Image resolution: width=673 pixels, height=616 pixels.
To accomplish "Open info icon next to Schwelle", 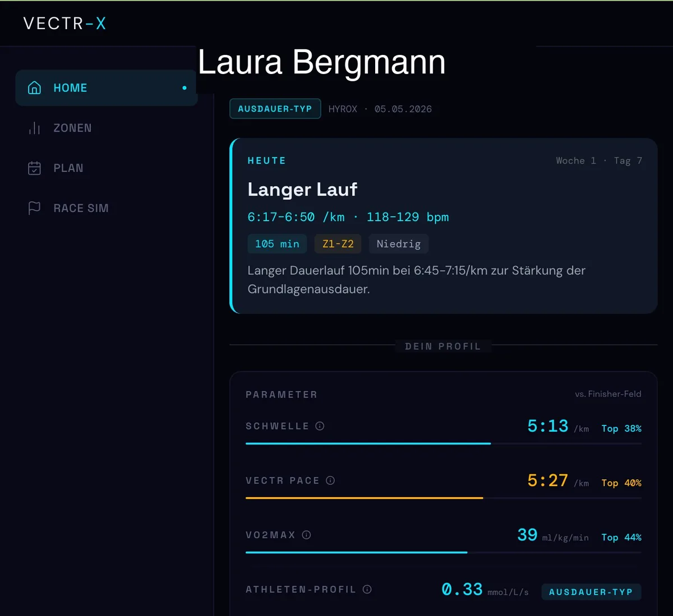I will [320, 426].
